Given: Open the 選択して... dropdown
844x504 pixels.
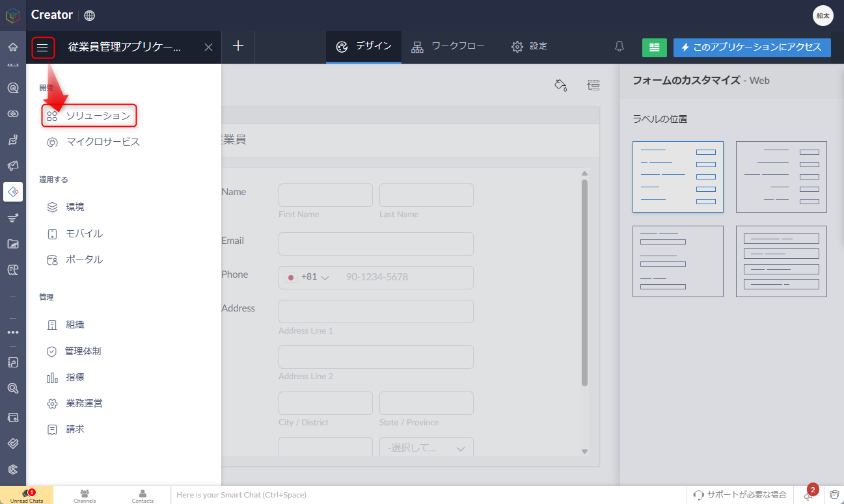Looking at the screenshot, I should [x=426, y=448].
